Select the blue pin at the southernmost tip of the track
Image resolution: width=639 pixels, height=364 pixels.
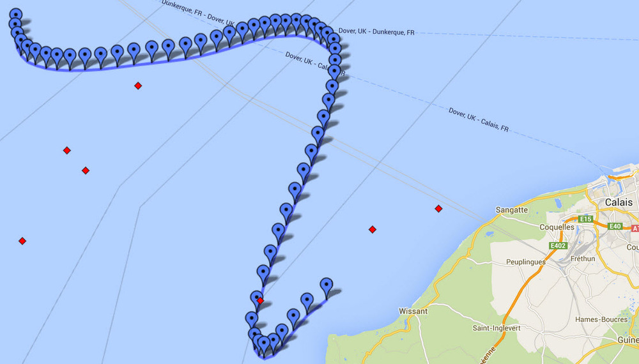264,345
